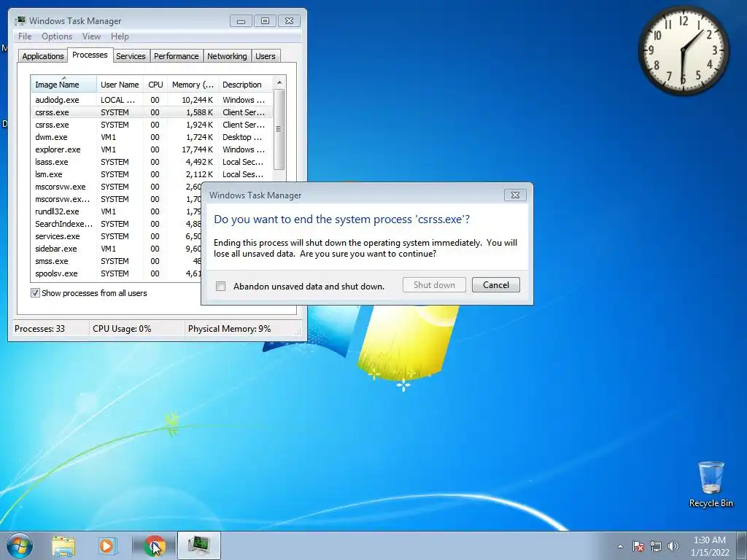Open the Start menu orb
747x560 pixels.
click(x=19, y=545)
